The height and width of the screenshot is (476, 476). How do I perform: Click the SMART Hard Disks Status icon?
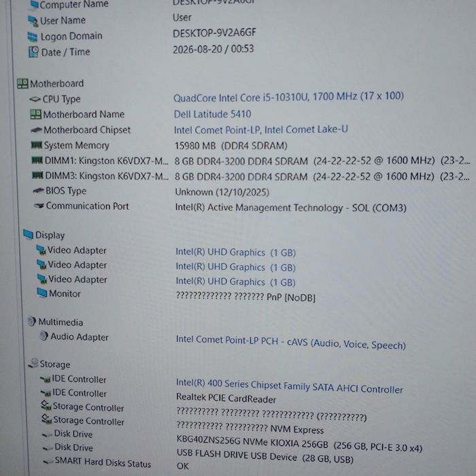48,462
